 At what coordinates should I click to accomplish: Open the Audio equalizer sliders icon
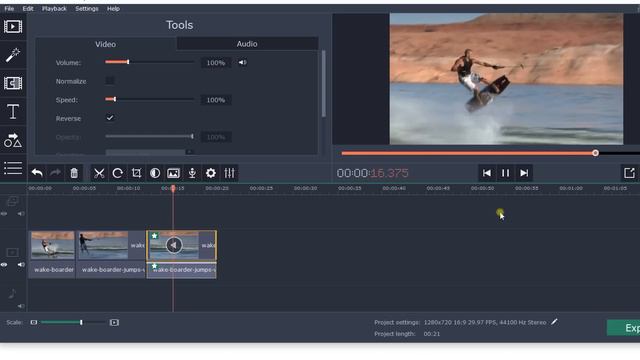[229, 173]
